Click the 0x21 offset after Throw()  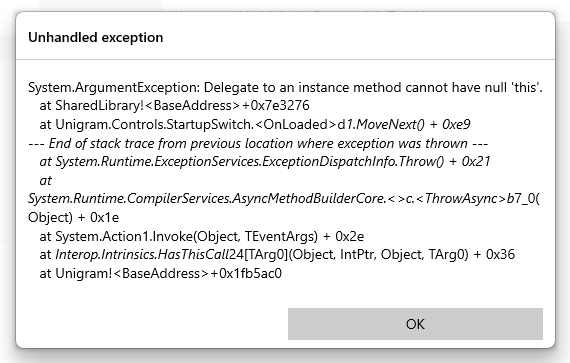point(476,161)
